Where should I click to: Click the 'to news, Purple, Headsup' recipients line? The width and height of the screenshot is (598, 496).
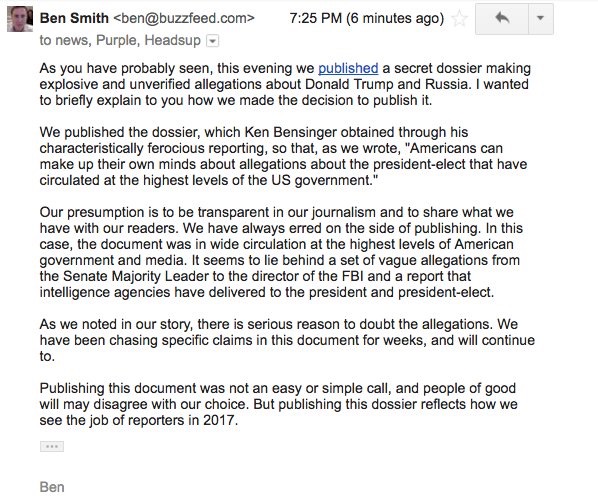[120, 40]
